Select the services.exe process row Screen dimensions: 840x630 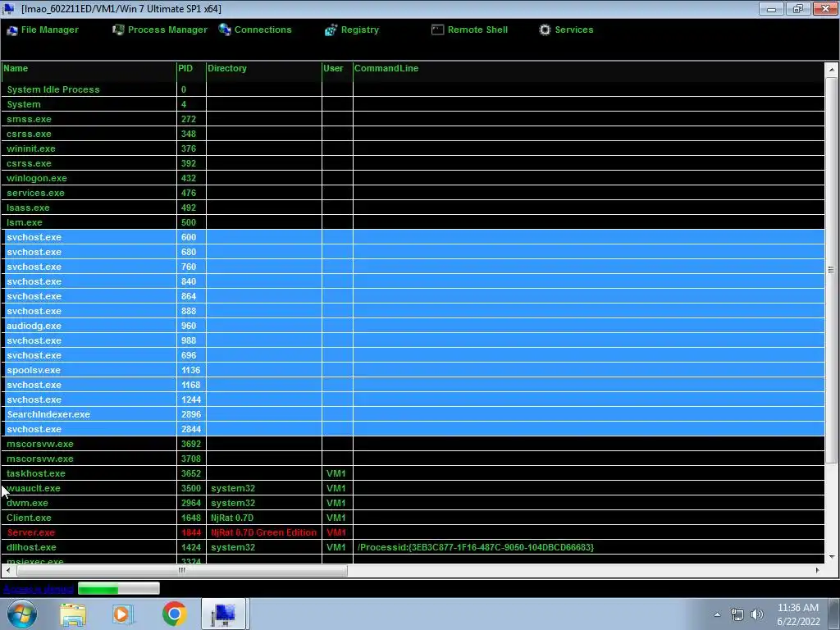pyautogui.click(x=413, y=193)
